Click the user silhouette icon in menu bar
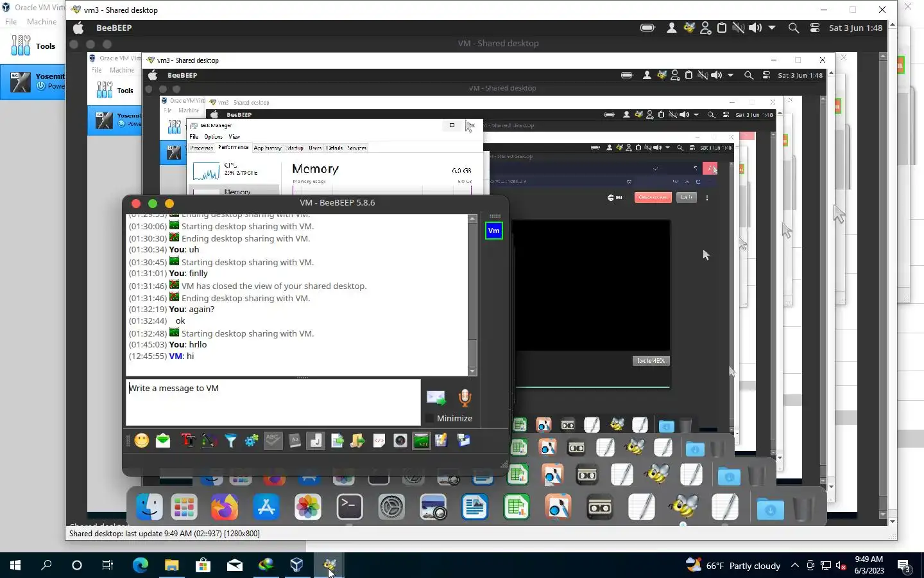 coord(672,28)
